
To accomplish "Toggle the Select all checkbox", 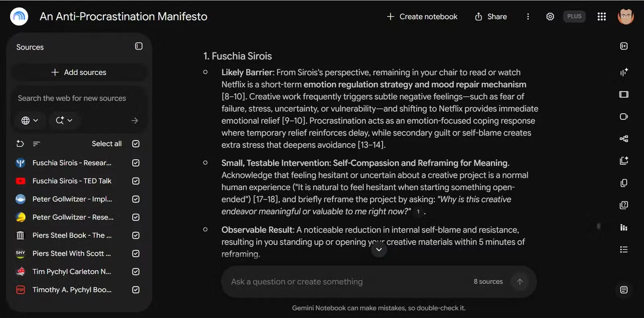I will (136, 144).
